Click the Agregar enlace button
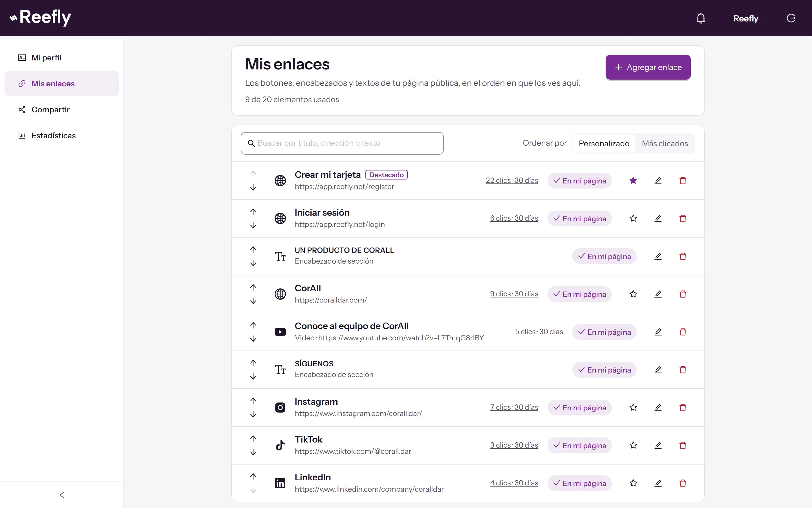 (648, 67)
